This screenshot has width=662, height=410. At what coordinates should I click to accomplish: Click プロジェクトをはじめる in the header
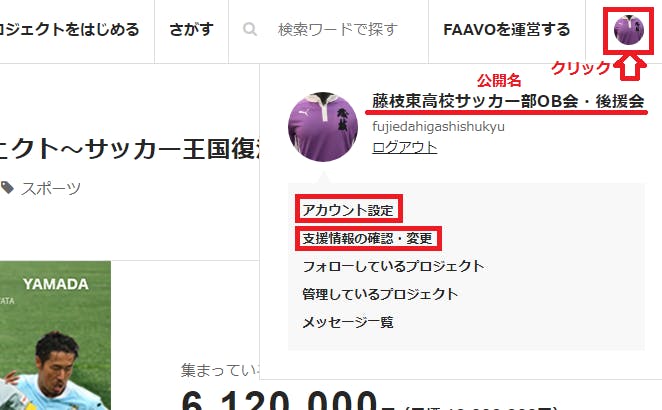click(70, 30)
